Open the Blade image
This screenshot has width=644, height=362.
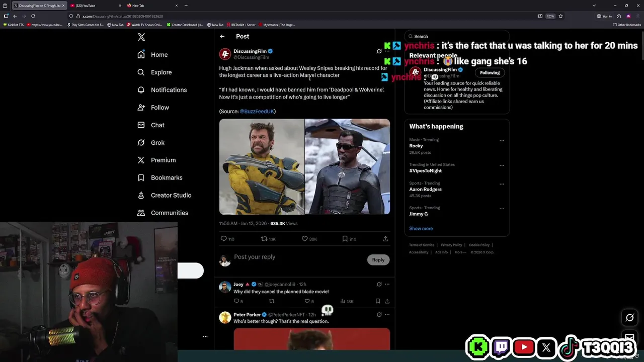click(347, 166)
